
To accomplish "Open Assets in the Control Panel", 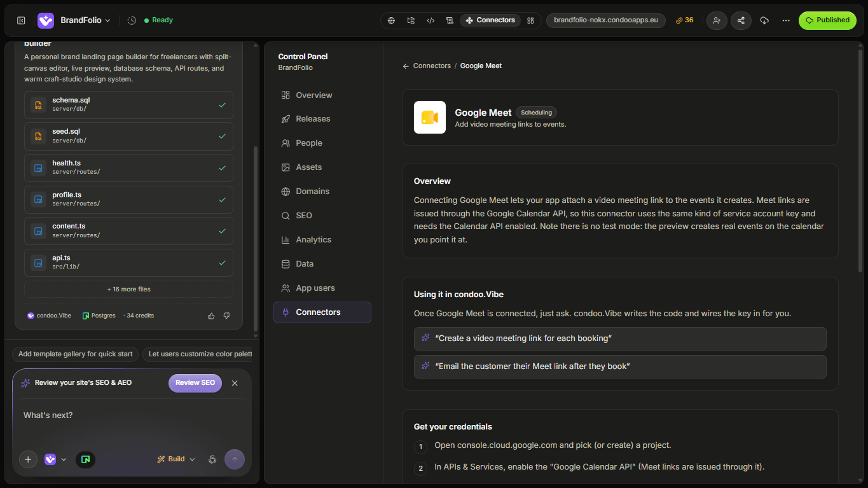I will (x=322, y=167).
